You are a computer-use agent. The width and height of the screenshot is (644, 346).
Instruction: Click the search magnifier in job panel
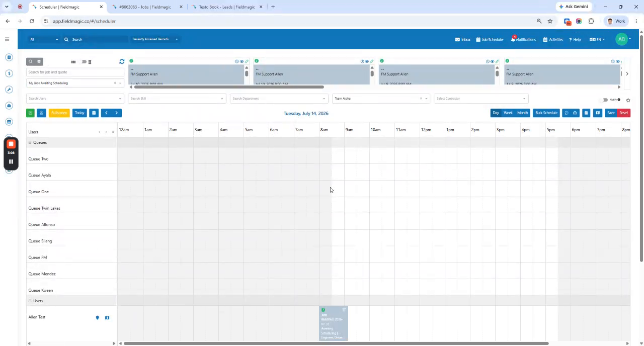pos(31,61)
